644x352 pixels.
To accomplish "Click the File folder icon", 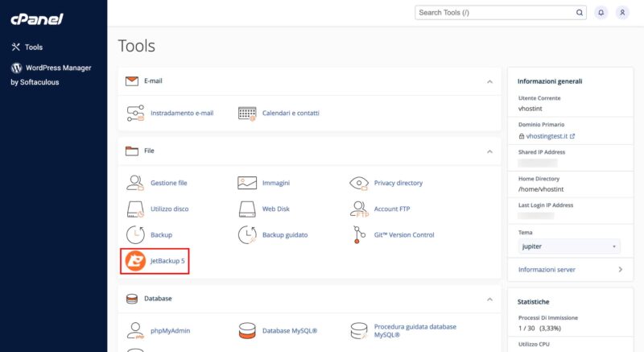I will [132, 151].
